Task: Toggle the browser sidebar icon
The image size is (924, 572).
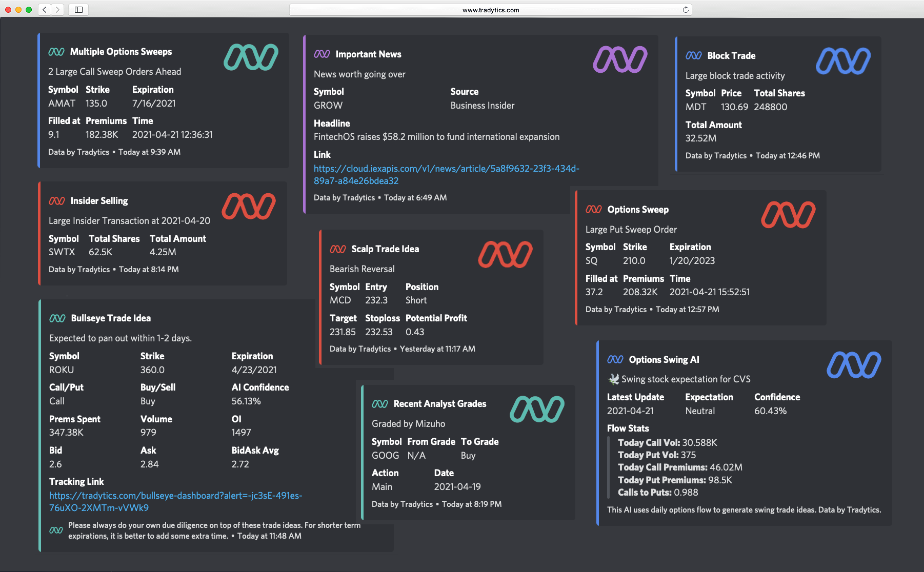Action: coord(79,9)
